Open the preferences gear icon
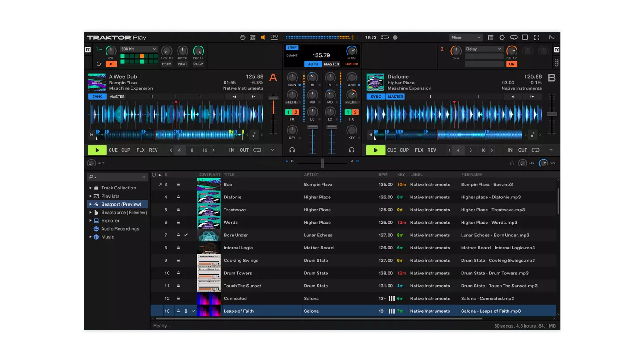Screen dimensions: 644x362 pos(502,38)
